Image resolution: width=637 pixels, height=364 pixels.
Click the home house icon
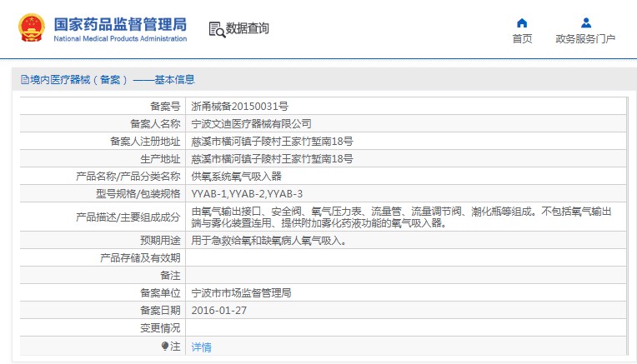[522, 22]
